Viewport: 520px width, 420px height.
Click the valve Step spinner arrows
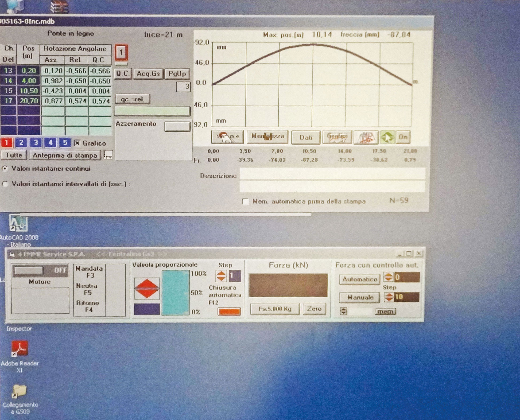(221, 276)
